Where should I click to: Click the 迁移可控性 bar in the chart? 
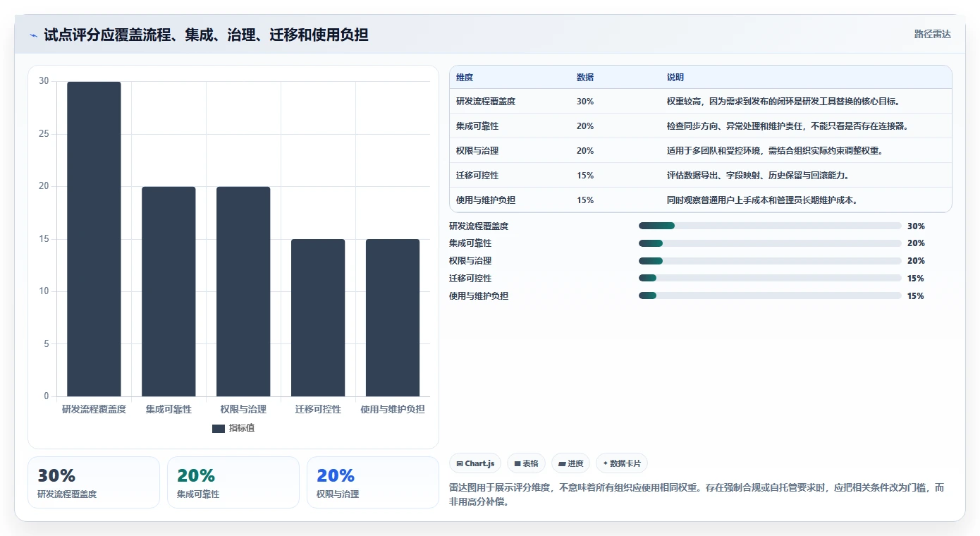(318, 318)
